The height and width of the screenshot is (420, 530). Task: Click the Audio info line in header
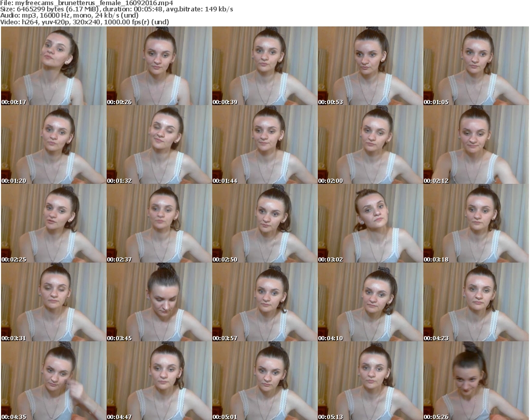62,16
